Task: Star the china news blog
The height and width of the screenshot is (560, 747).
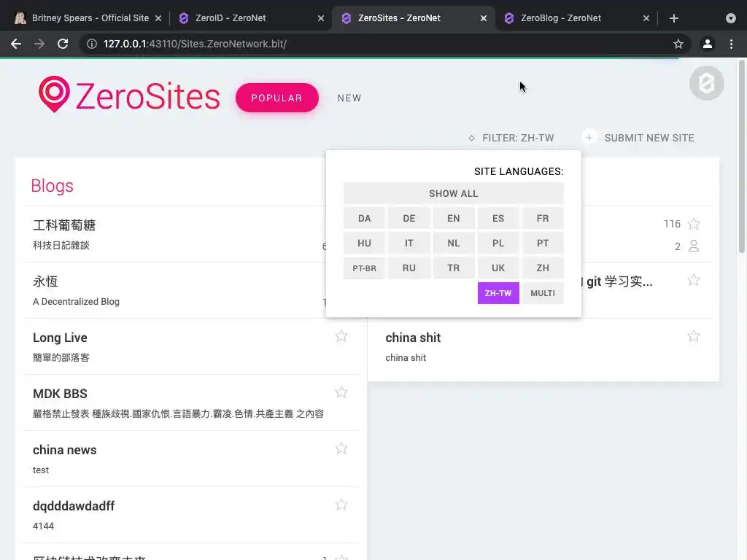Action: point(341,448)
